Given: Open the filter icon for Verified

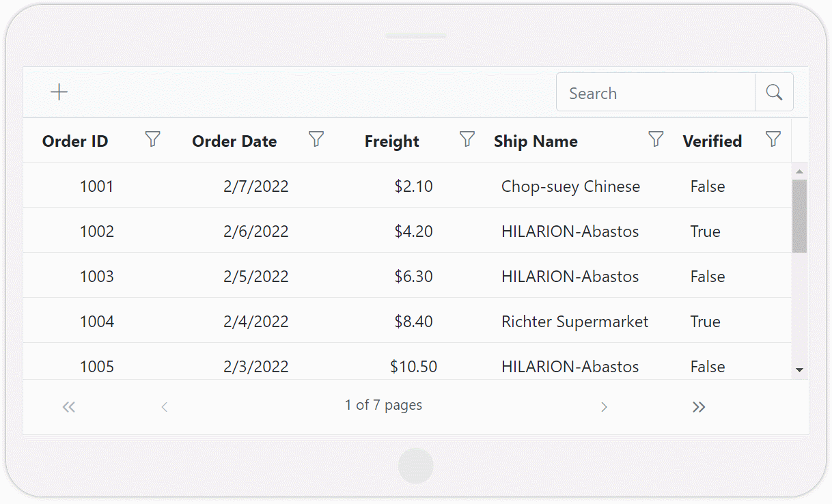Looking at the screenshot, I should click(x=773, y=139).
